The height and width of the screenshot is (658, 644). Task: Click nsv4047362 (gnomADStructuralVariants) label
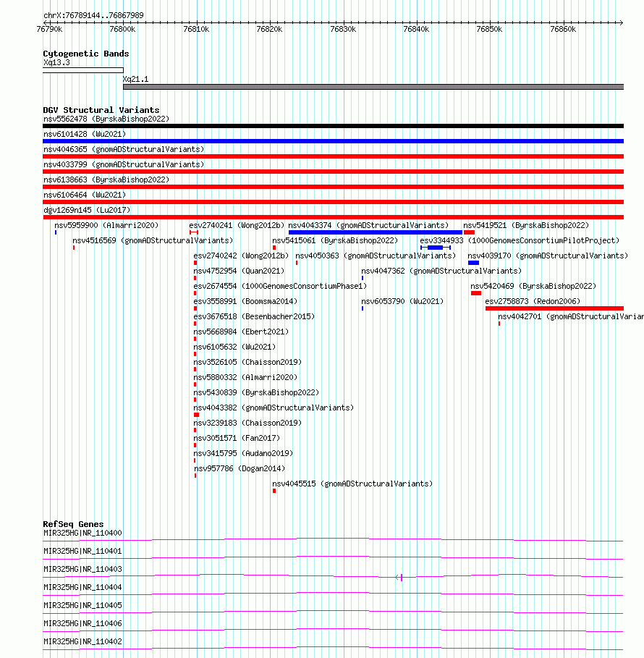(441, 271)
